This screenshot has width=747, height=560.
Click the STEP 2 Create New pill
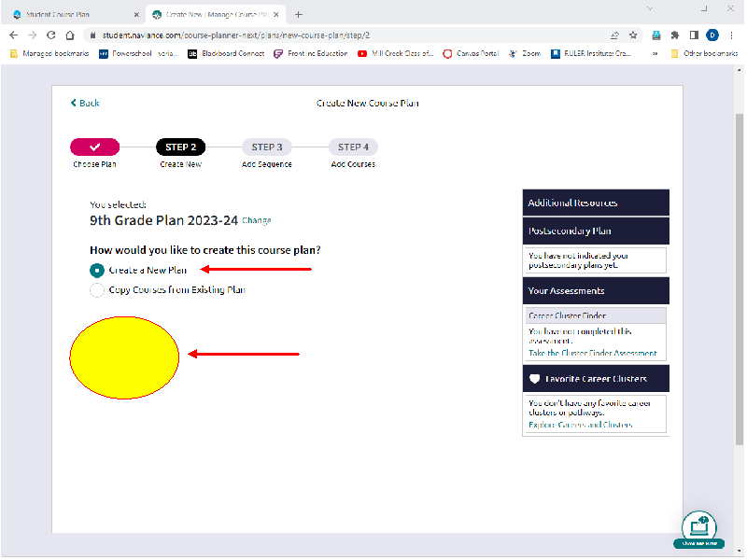[180, 147]
